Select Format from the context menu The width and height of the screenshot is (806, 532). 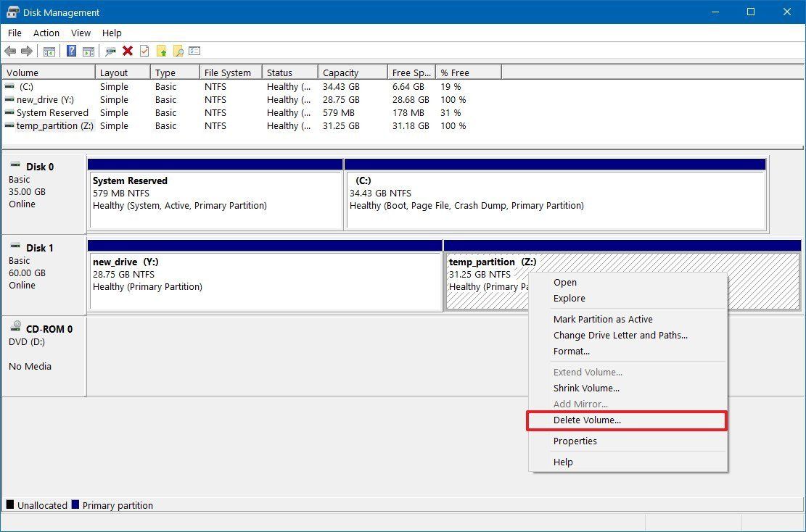pos(571,351)
